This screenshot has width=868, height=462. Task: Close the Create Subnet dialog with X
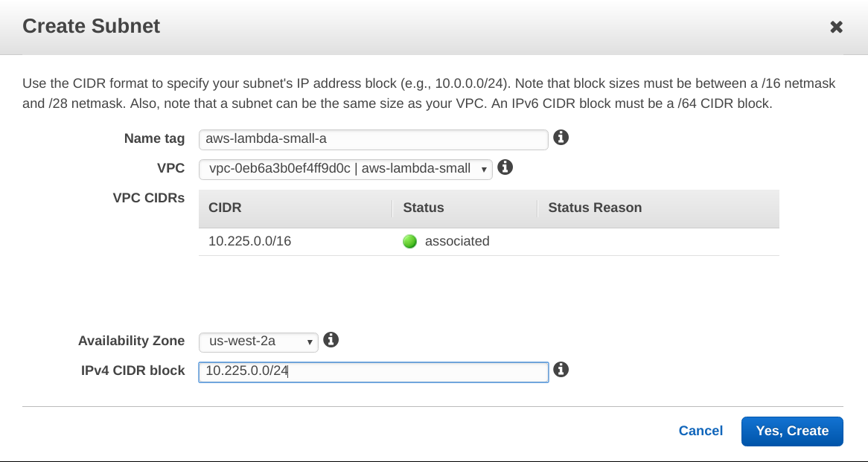pos(836,28)
